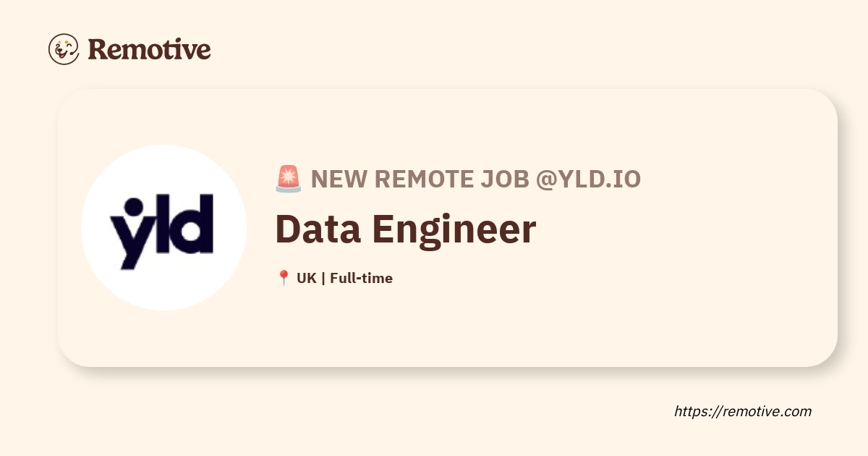Select the Full-time job type label

tap(361, 278)
